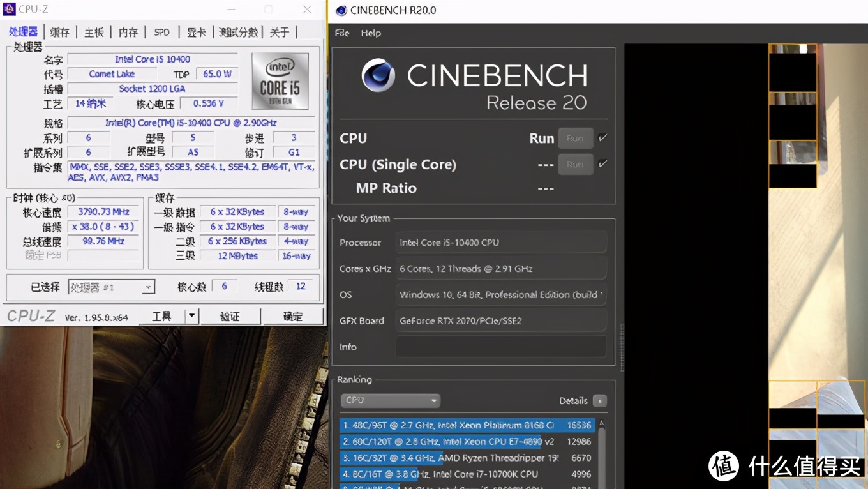The image size is (868, 489).
Task: Click the Cinebench R20.0 title bar icon
Action: pyautogui.click(x=341, y=10)
